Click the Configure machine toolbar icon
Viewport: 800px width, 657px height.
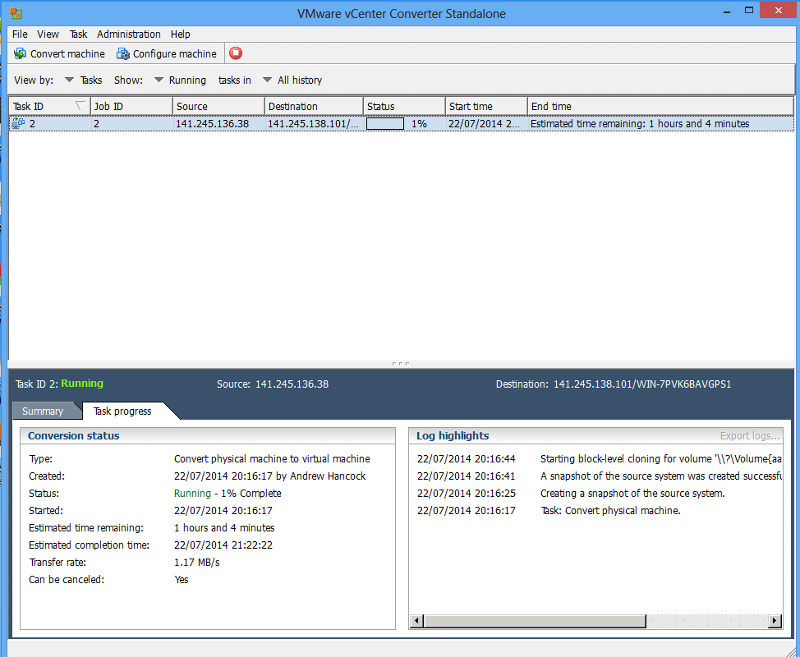point(123,54)
